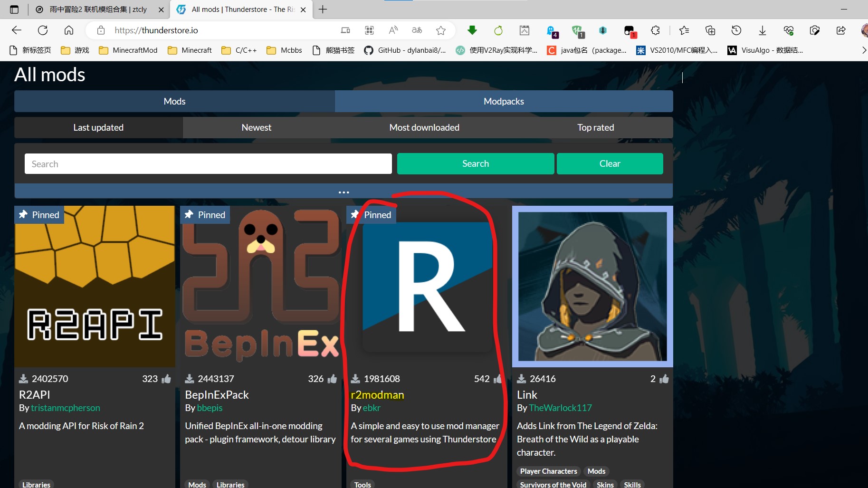Click the R2API mod thumbnail image
This screenshot has width=868, height=488.
(x=95, y=287)
